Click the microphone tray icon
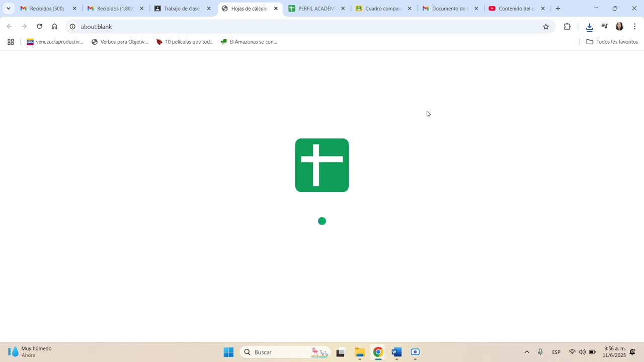The image size is (644, 362). (540, 352)
